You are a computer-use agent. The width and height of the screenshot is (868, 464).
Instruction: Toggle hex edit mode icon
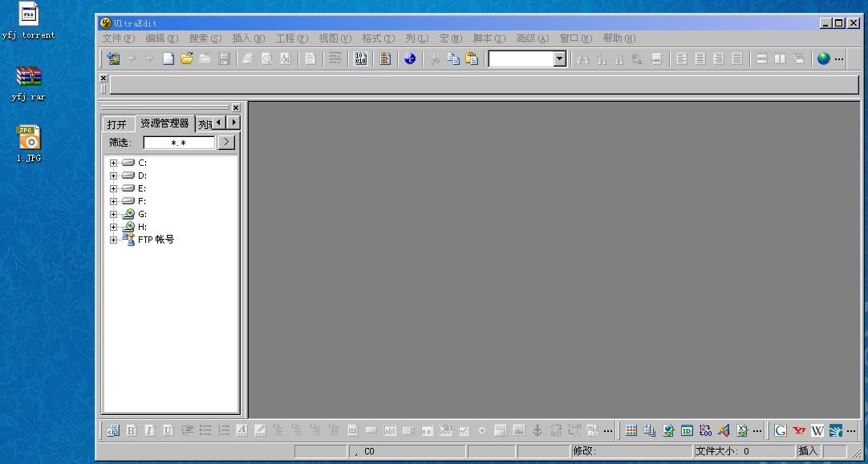click(x=361, y=58)
